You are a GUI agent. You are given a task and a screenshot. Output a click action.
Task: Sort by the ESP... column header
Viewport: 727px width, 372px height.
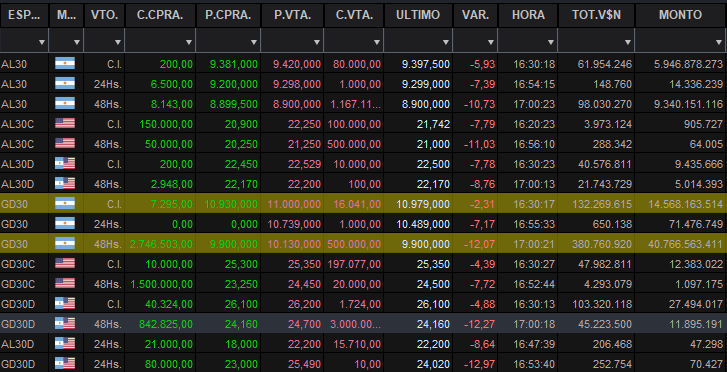[24, 15]
